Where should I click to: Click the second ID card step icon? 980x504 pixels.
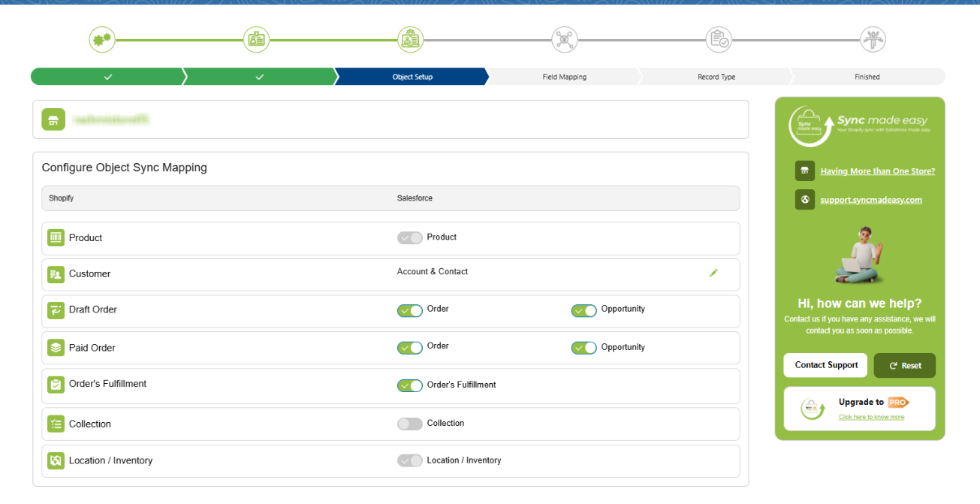click(x=256, y=40)
